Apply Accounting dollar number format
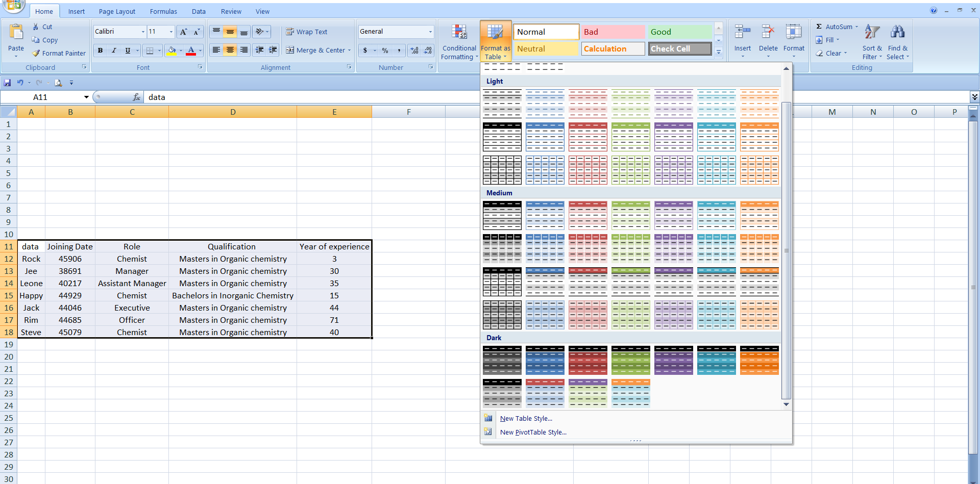 (365, 50)
